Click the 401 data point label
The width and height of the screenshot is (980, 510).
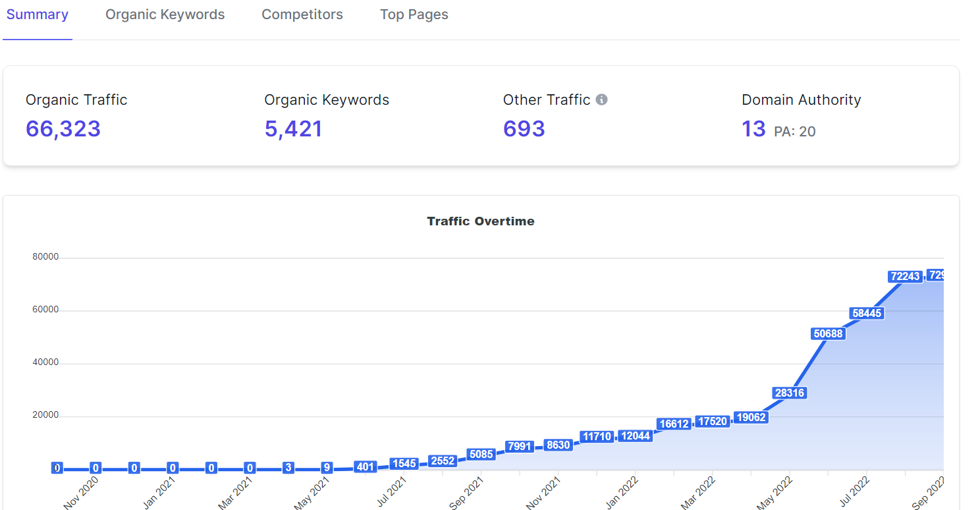(x=366, y=467)
